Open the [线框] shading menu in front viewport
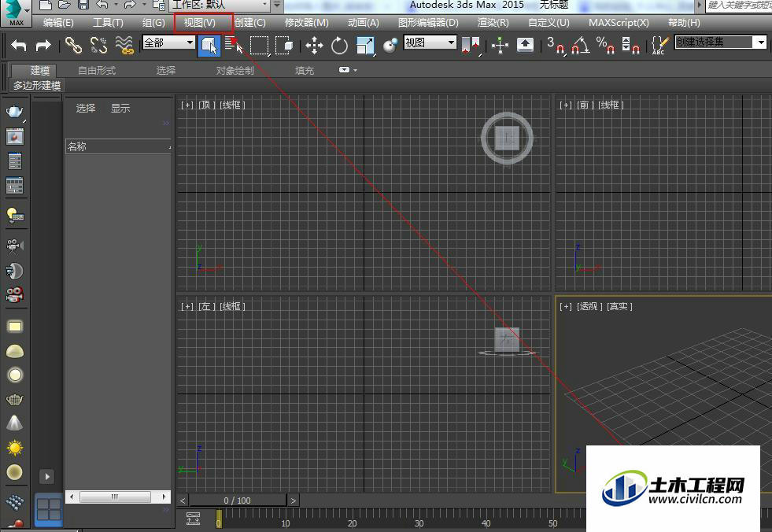772x532 pixels. click(611, 105)
